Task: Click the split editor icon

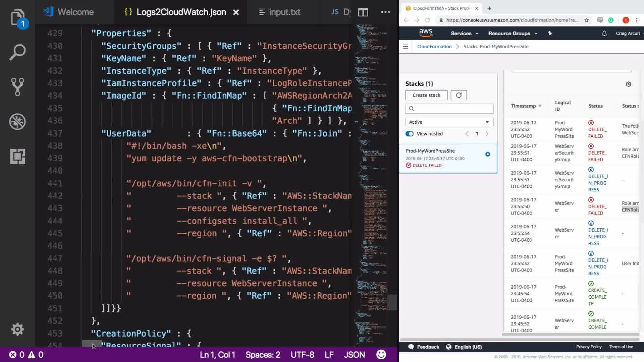Action: click(x=363, y=12)
